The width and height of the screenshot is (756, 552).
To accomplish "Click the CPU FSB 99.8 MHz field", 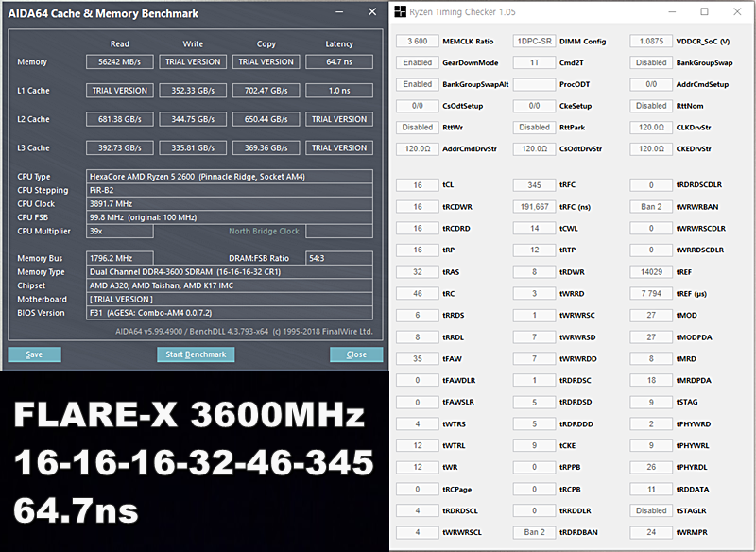I will click(x=230, y=217).
